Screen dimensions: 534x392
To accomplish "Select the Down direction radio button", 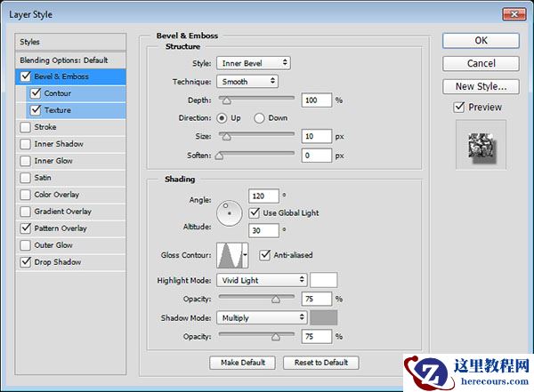I will coord(260,117).
